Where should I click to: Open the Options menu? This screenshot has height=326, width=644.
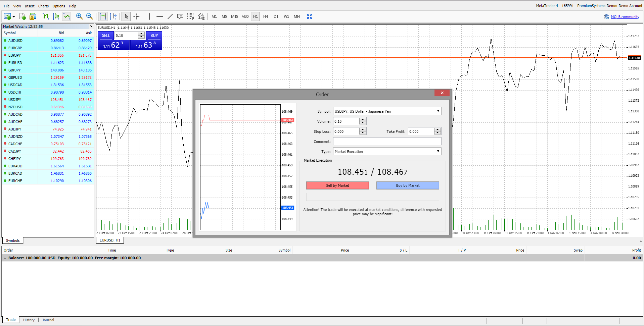point(59,6)
